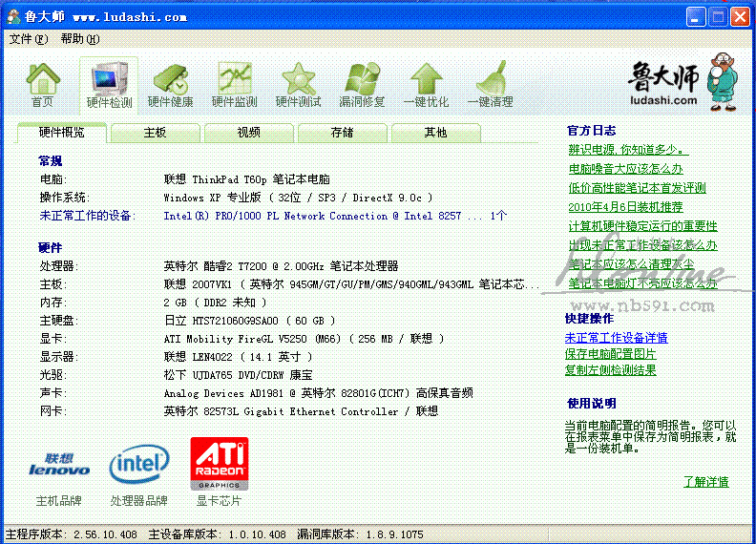Switch to the 视频 tab
The width and height of the screenshot is (756, 544).
[248, 133]
